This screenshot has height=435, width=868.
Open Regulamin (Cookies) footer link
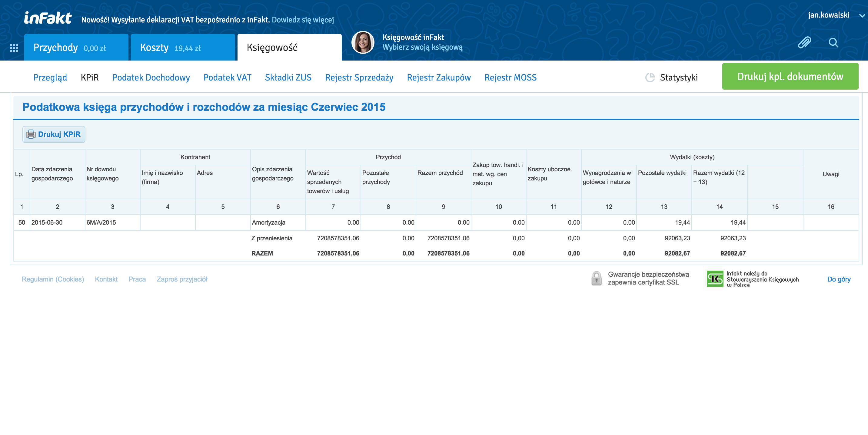pos(53,279)
